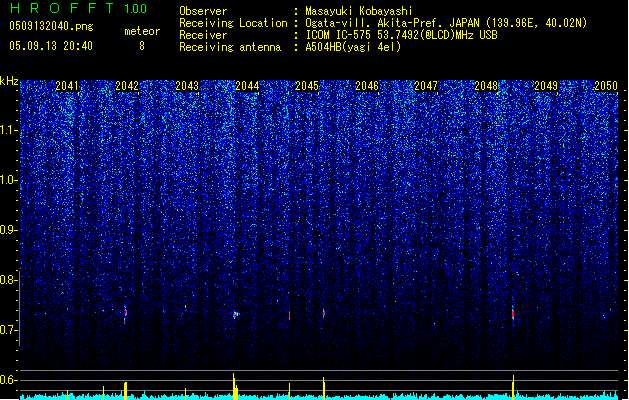Click the 0.7 kHz frequency label
The width and height of the screenshot is (629, 400).
click(9, 330)
